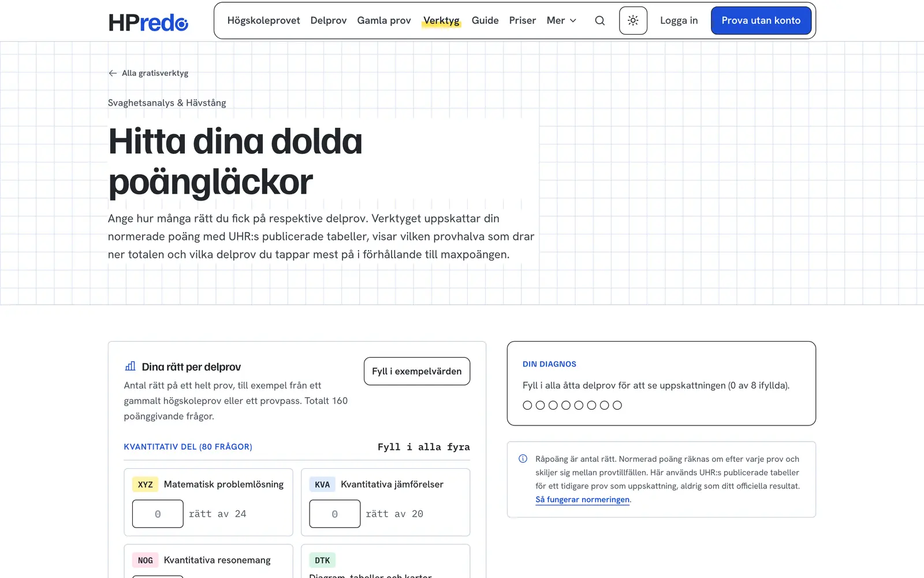Viewport: 924px width, 578px height.
Task: Click the first progress circle in Din diagnos
Action: pyautogui.click(x=527, y=405)
